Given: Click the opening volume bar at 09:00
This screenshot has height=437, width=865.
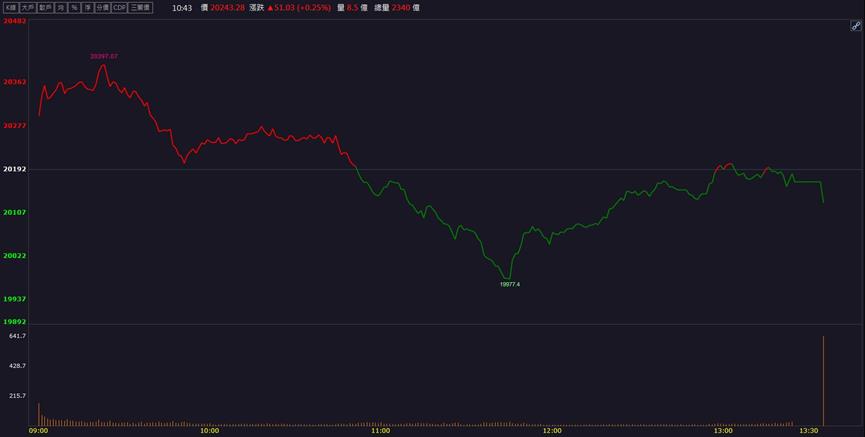Looking at the screenshot, I should coord(39,414).
